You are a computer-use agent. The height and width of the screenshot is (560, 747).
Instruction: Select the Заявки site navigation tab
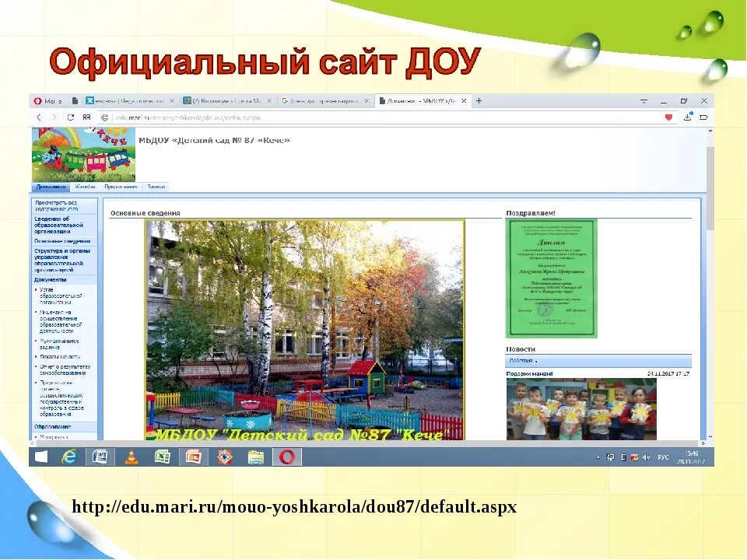[x=156, y=187]
